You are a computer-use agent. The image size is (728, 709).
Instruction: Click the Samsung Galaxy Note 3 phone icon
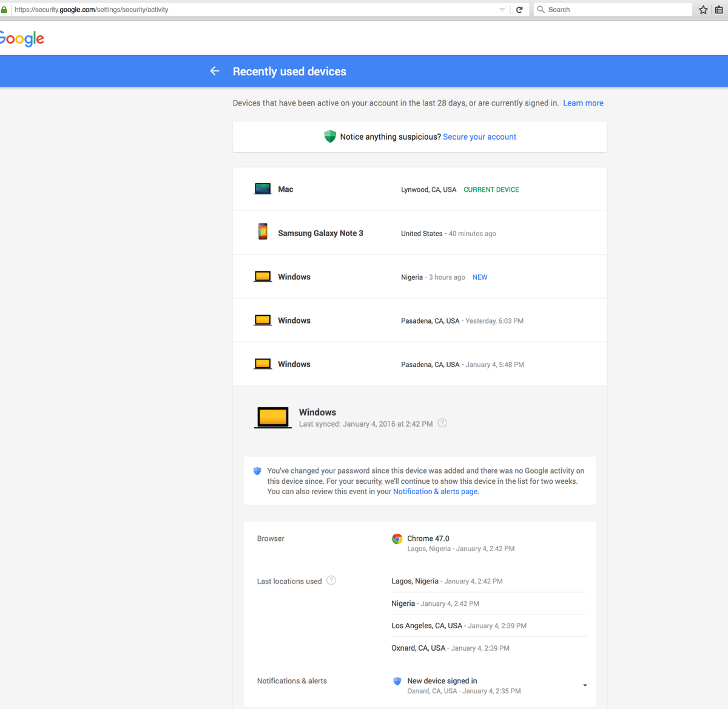pyautogui.click(x=263, y=232)
